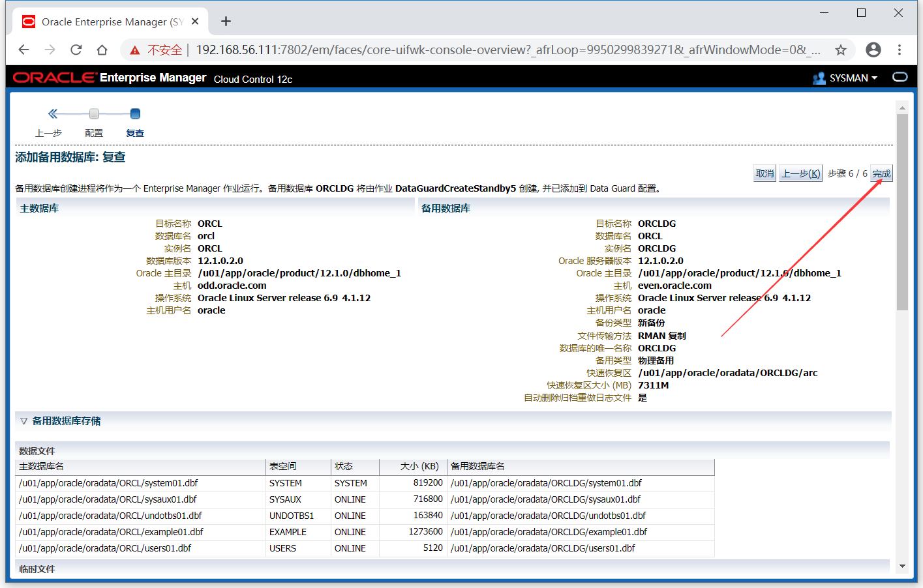Click the page scrollbar up arrow
This screenshot has width=923, height=588.
point(902,108)
